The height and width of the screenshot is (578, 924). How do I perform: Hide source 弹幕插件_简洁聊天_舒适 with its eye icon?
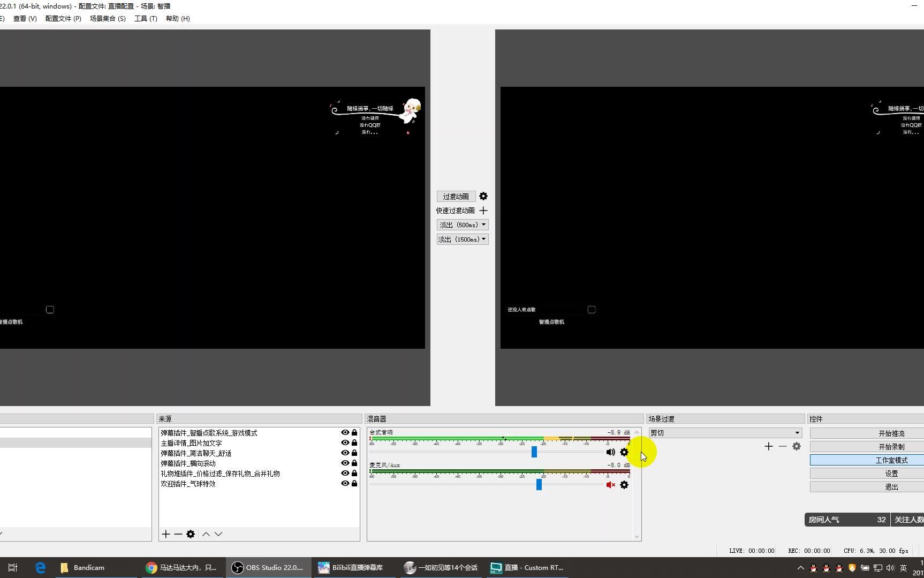[x=345, y=453]
